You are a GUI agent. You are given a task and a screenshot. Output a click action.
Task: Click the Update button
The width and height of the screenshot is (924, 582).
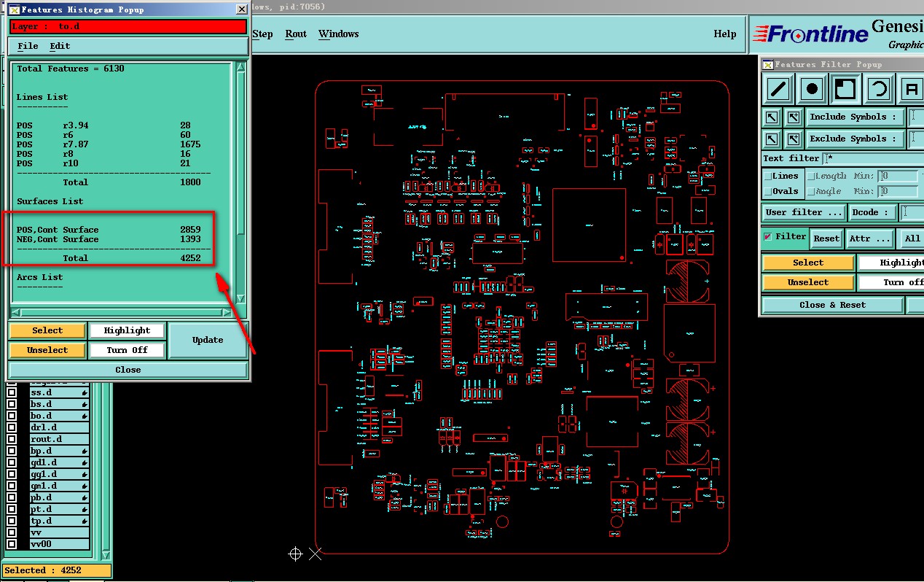click(x=208, y=340)
